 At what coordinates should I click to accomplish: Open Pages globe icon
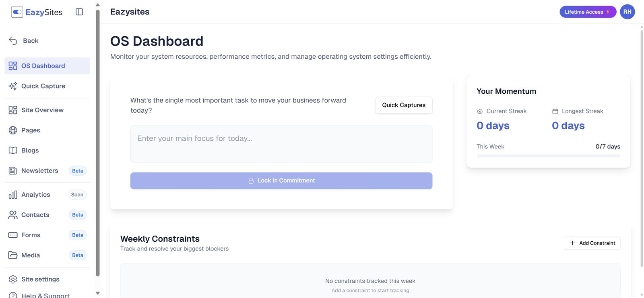(x=13, y=130)
